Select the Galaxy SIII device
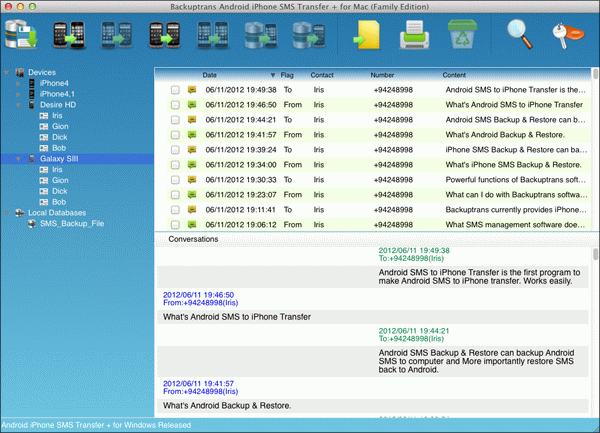The height and width of the screenshot is (433, 600). point(59,159)
